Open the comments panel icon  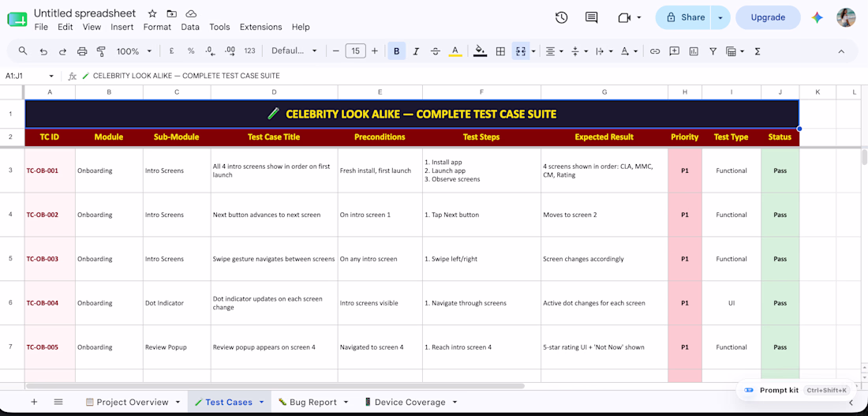tap(591, 17)
